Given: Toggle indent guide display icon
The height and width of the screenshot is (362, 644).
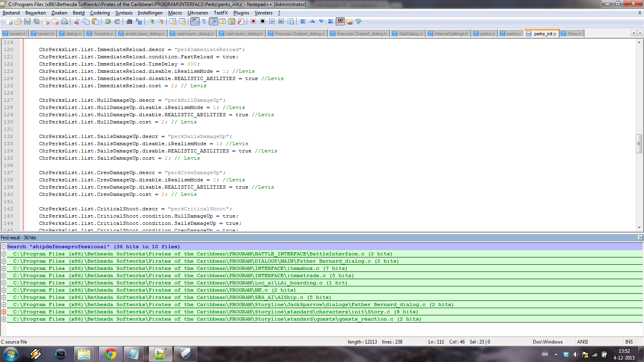Looking at the screenshot, I should coord(213,21).
